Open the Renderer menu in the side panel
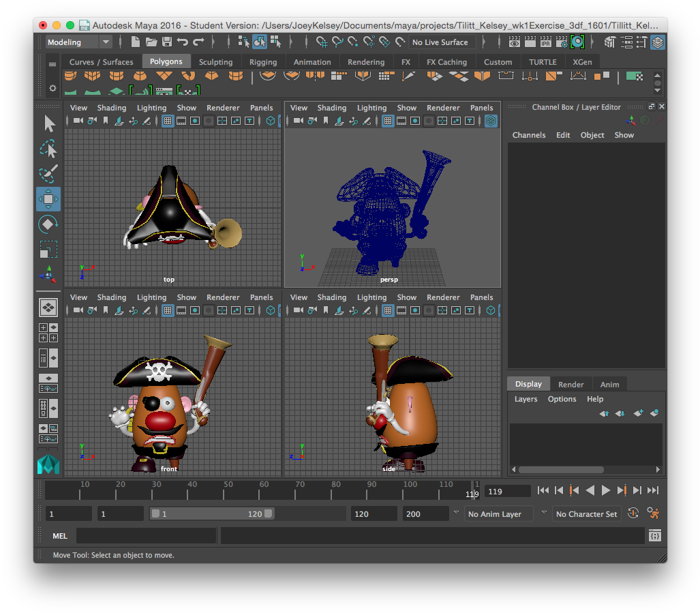Screen dimensions: 700x613 (443, 297)
